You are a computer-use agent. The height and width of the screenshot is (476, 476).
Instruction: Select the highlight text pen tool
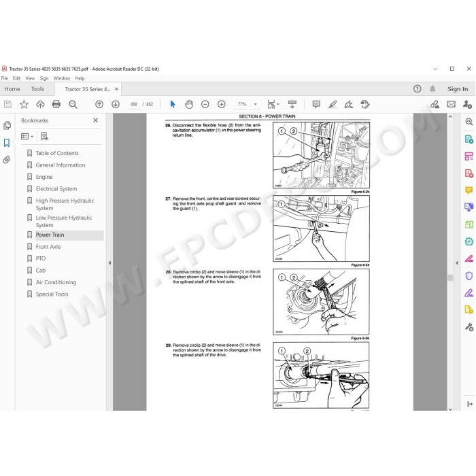pyautogui.click(x=333, y=105)
